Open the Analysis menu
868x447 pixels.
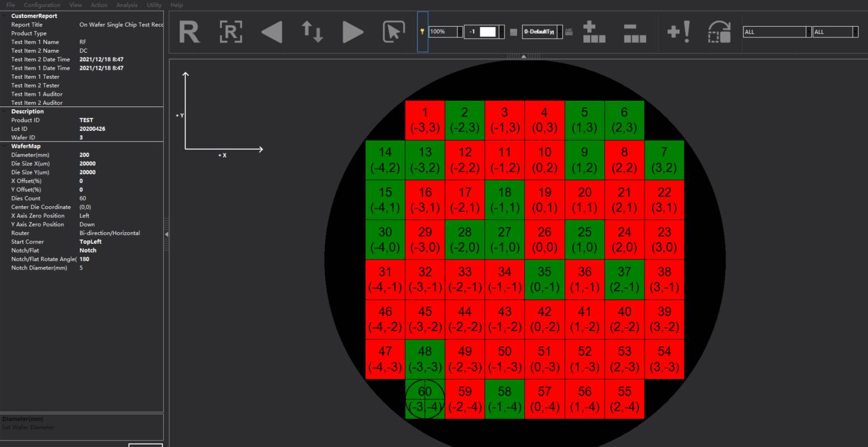[x=127, y=5]
